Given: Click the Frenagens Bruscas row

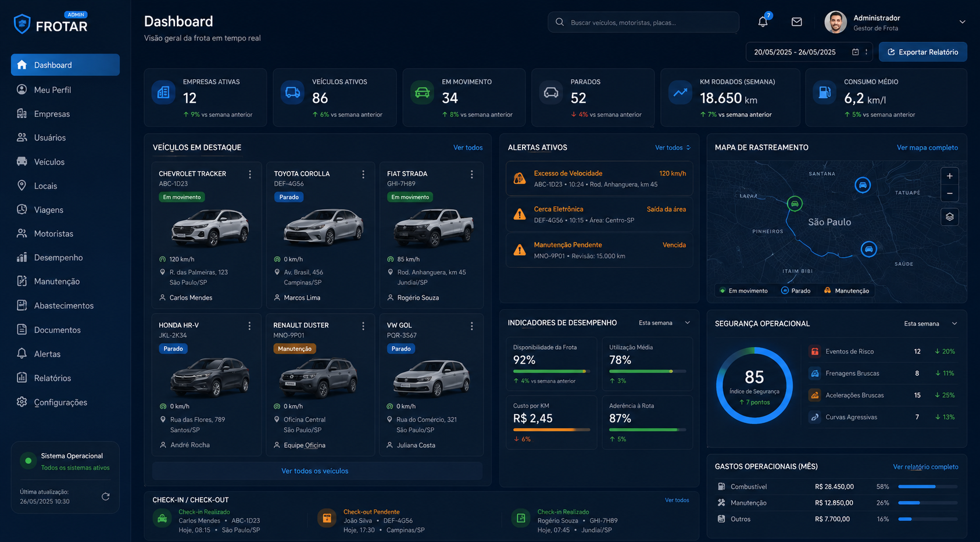Looking at the screenshot, I should tap(882, 374).
